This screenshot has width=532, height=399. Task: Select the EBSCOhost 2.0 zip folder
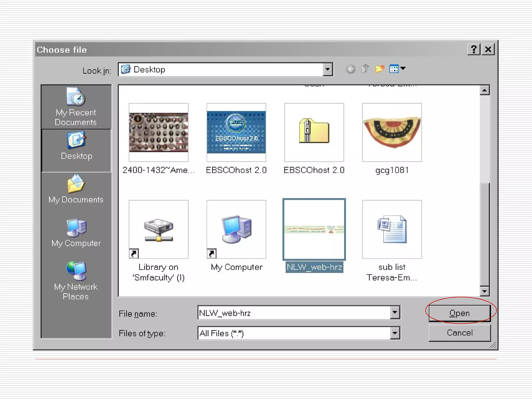pyautogui.click(x=314, y=132)
